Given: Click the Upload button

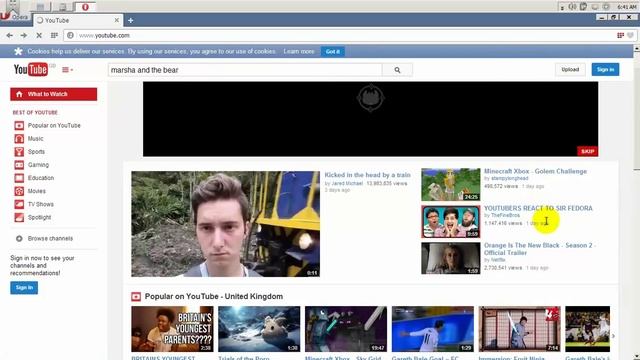Looking at the screenshot, I should (x=570, y=69).
